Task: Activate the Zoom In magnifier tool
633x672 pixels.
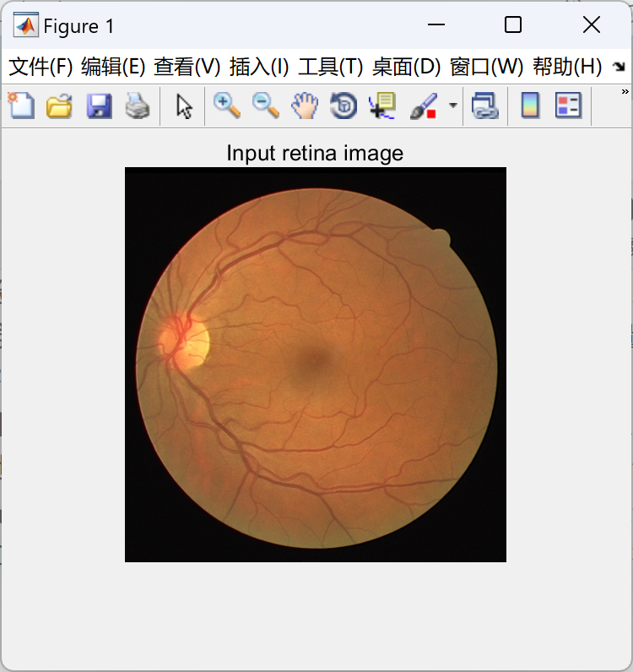Action: pos(227,106)
